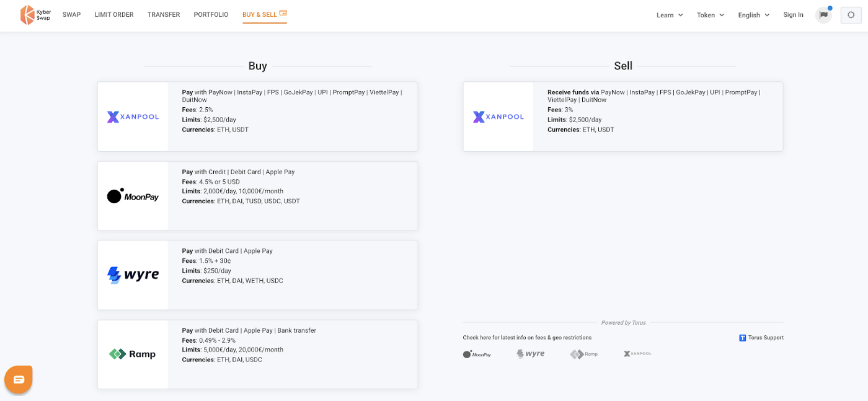Open the orange chat support bubble
This screenshot has height=401, width=868.
click(x=19, y=379)
